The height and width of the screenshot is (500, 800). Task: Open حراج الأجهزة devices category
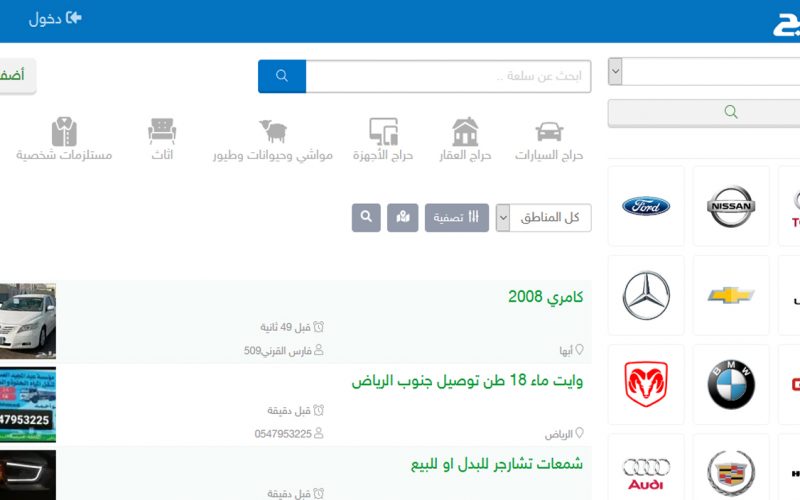pyautogui.click(x=383, y=140)
